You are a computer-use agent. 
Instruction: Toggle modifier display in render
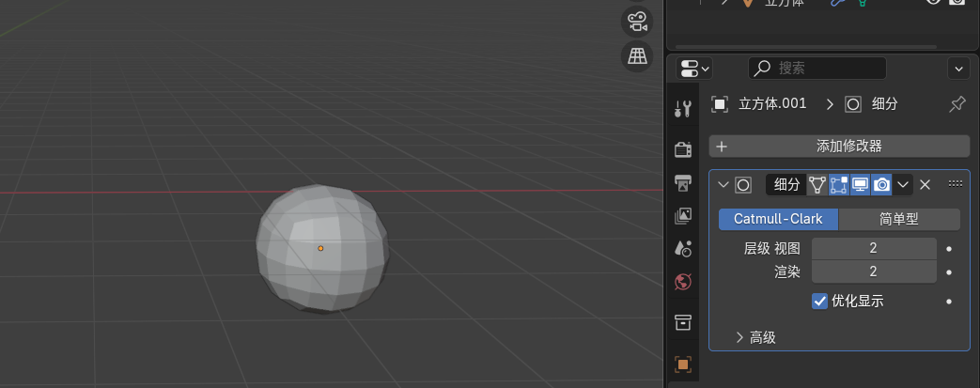pos(881,185)
